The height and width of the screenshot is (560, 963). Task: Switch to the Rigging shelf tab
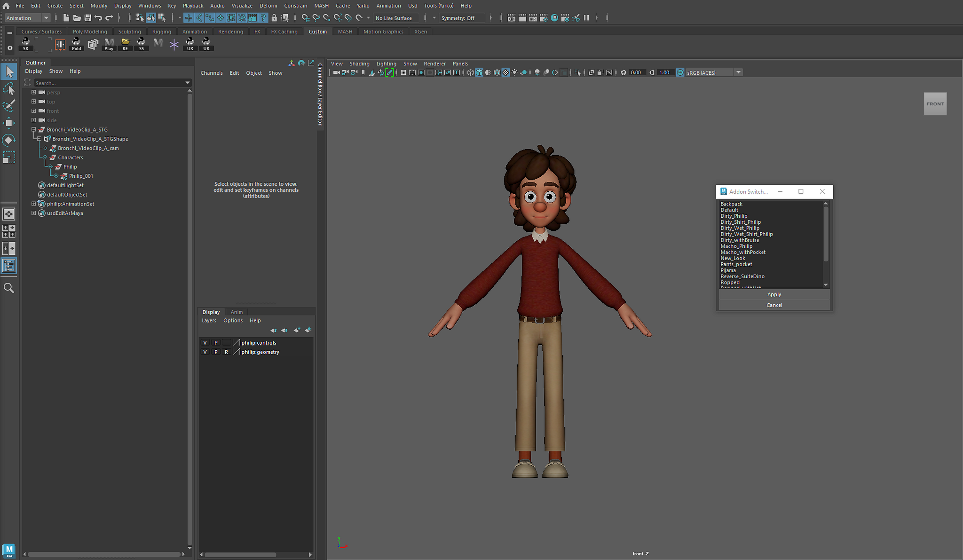pyautogui.click(x=161, y=32)
